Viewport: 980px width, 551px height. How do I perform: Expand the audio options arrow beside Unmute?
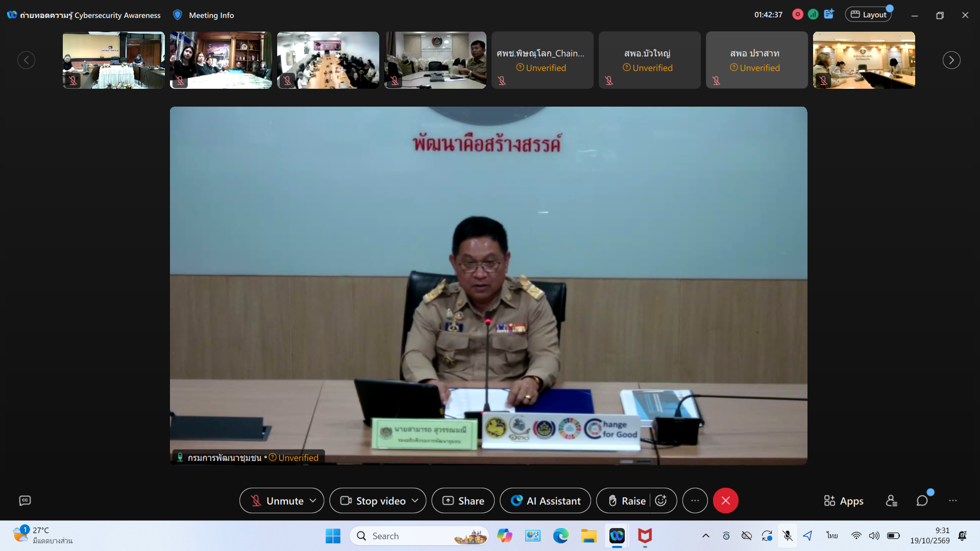pyautogui.click(x=313, y=501)
